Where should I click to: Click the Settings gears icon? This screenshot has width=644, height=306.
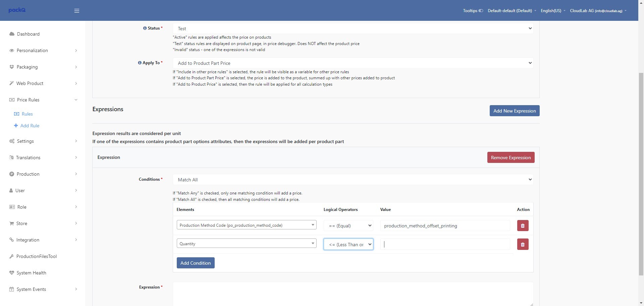pos(12,141)
